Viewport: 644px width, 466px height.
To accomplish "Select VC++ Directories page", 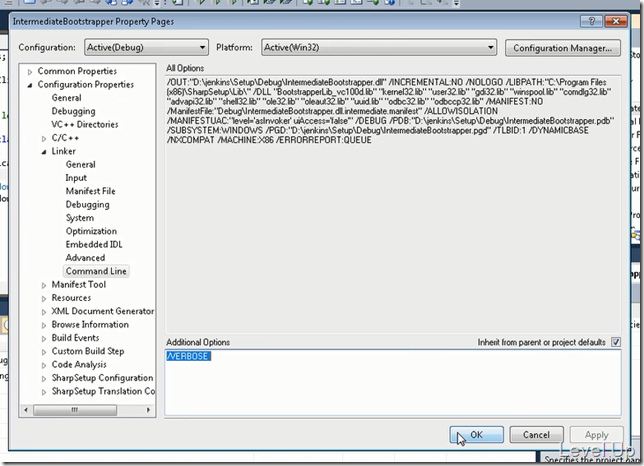I will pos(85,124).
